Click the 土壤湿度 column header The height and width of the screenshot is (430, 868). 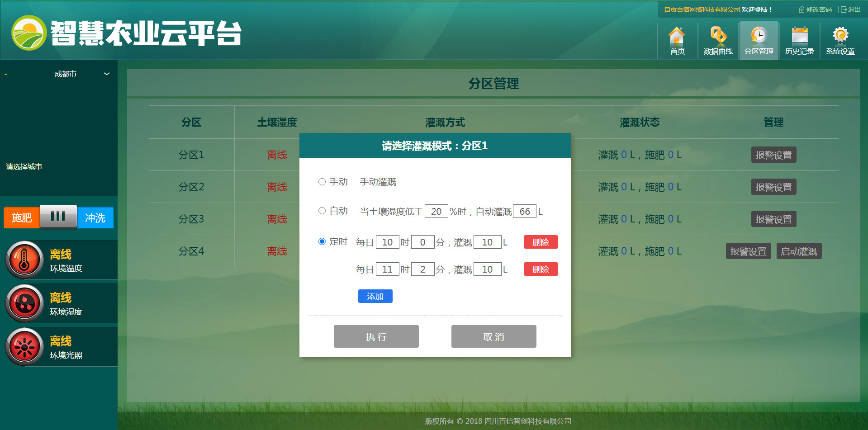point(277,122)
